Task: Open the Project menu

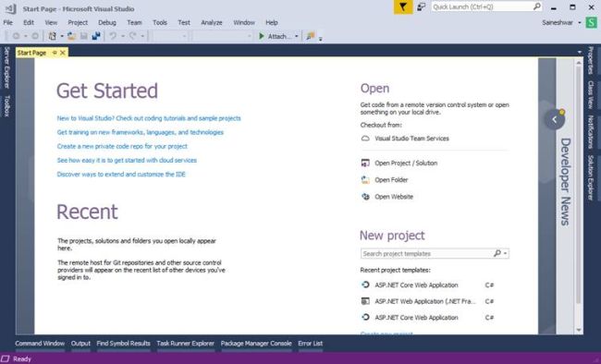Action: tap(78, 22)
